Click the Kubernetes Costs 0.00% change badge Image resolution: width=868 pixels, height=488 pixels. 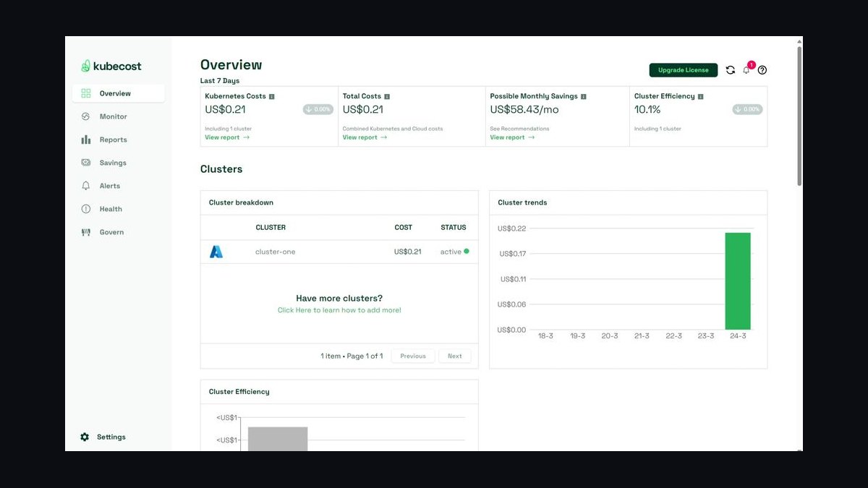coord(318,110)
